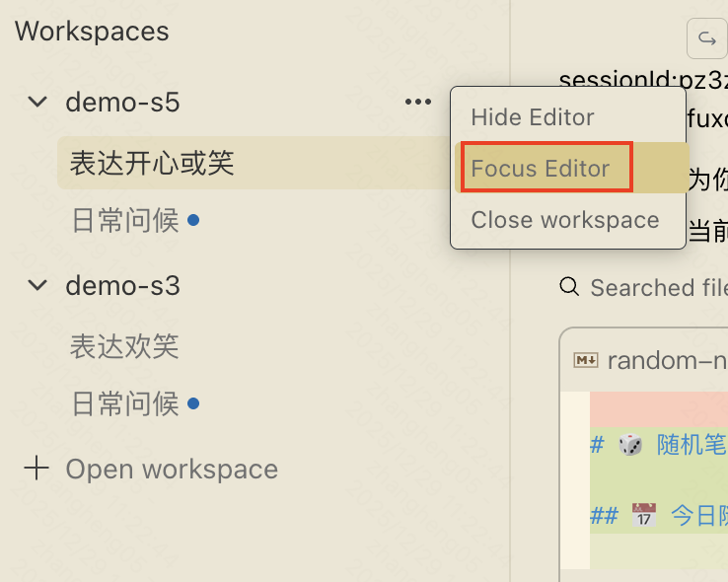Collapse the demo-s5 workspace chevron
Image resolution: width=728 pixels, height=582 pixels.
[x=37, y=102]
